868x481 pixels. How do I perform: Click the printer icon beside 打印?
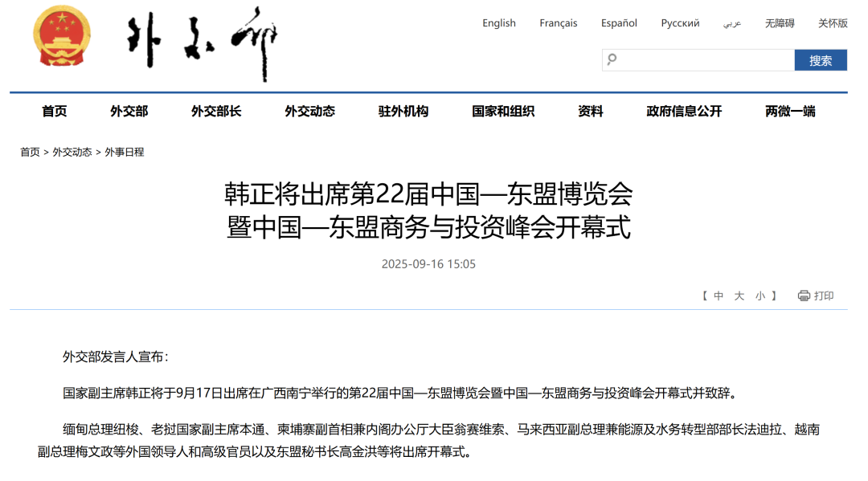(x=804, y=296)
